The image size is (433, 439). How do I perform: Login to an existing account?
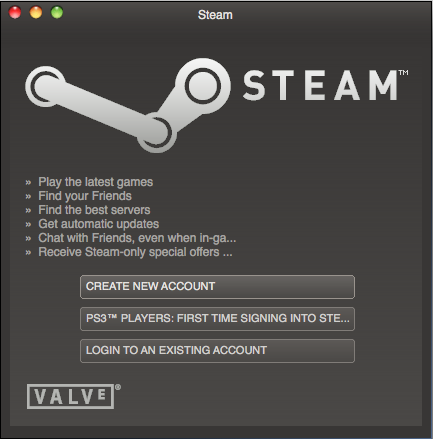tap(217, 351)
